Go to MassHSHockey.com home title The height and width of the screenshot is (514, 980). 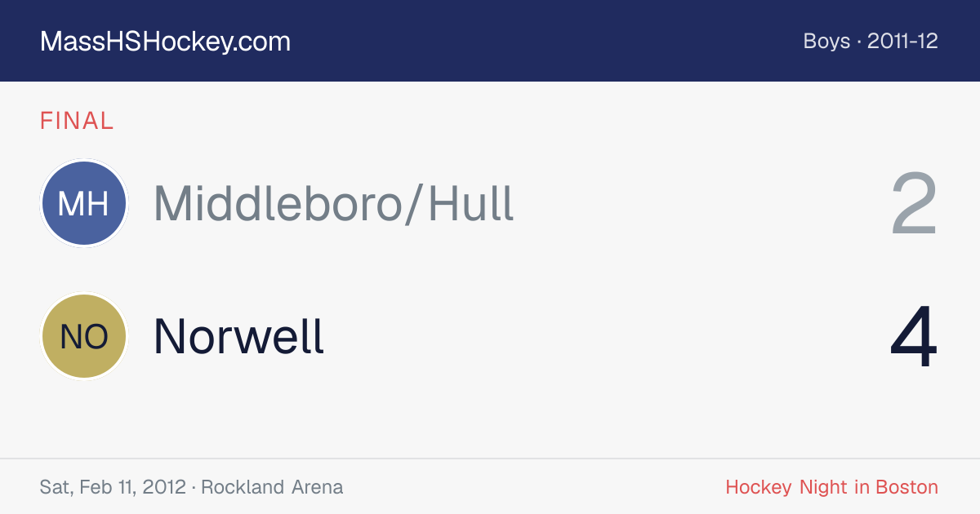tap(165, 42)
